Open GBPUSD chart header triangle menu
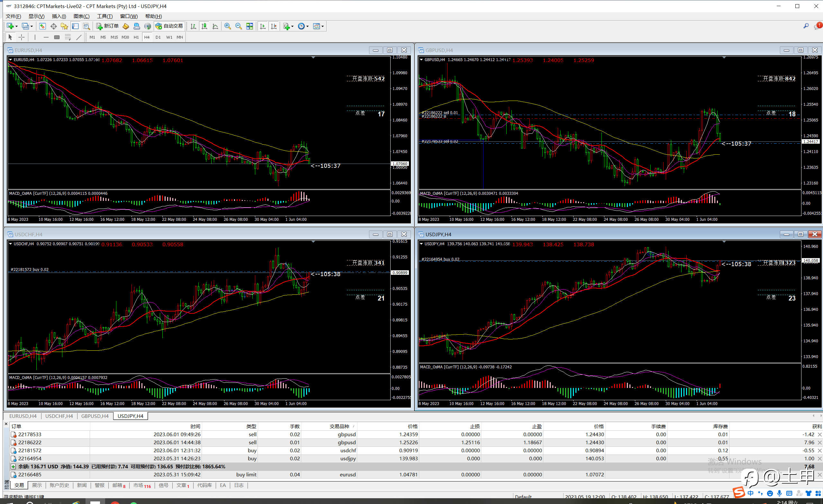 [421, 59]
